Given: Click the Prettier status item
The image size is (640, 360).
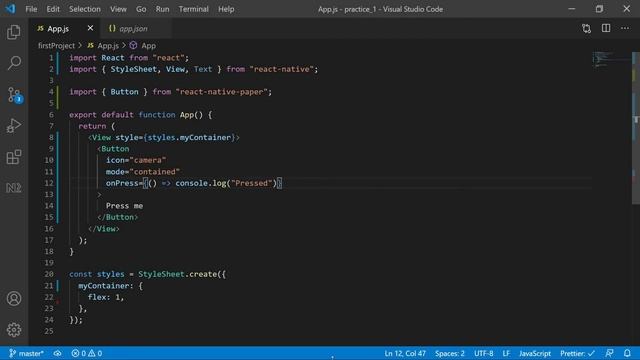Looking at the screenshot, I should (577, 353).
